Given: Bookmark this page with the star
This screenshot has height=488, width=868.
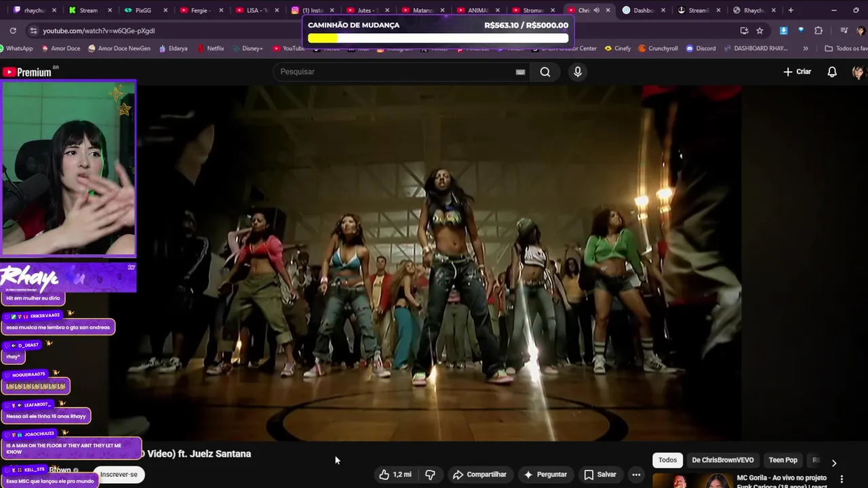Looking at the screenshot, I should pyautogui.click(x=759, y=30).
